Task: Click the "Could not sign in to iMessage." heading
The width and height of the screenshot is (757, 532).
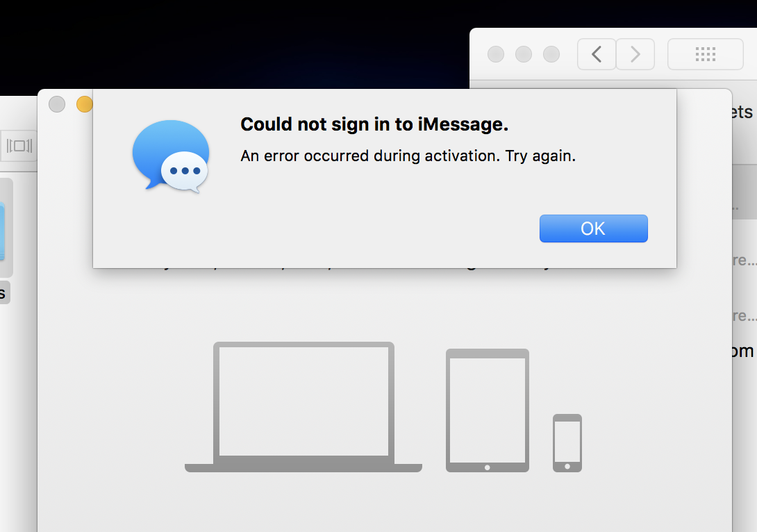Action: point(374,124)
